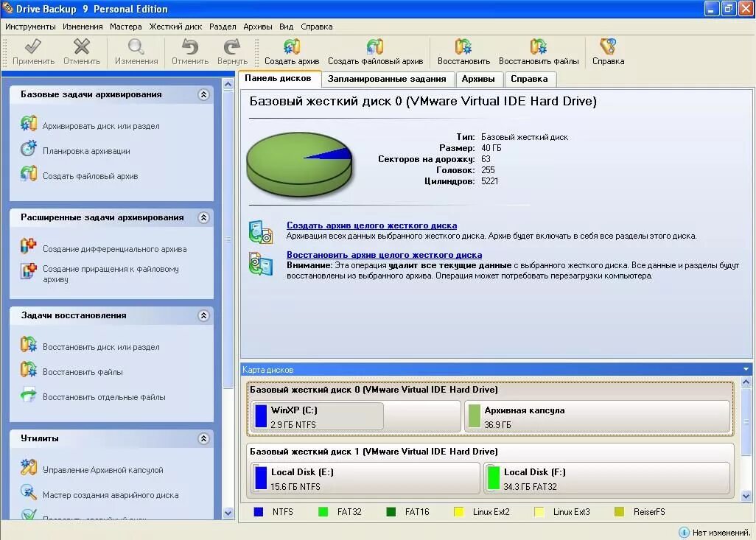Open the Изменения menu
756x540 pixels.
(83, 27)
